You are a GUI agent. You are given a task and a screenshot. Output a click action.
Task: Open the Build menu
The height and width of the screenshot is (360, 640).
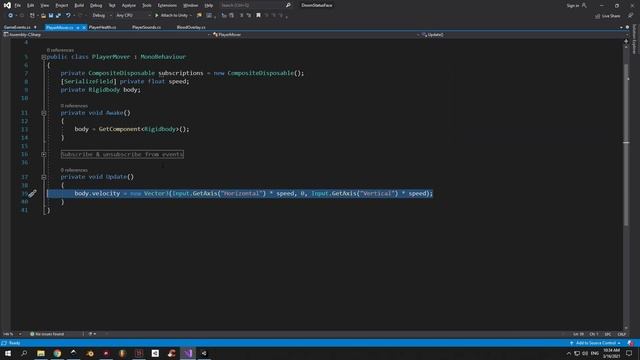point(79,5)
